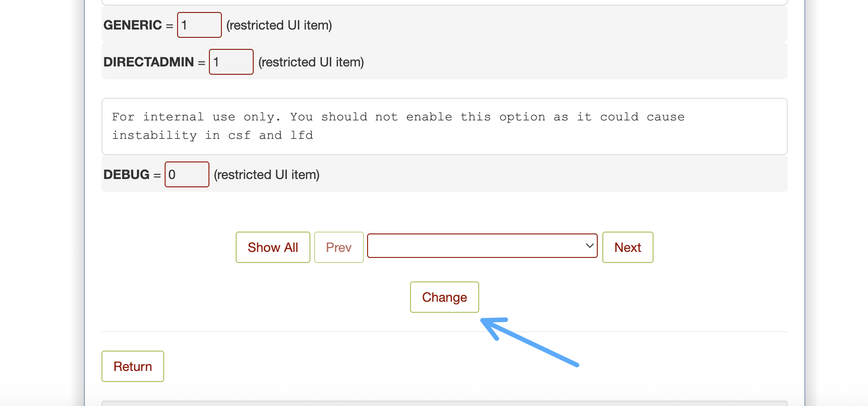
Task: Click into the DEBUG value field
Action: 187,174
